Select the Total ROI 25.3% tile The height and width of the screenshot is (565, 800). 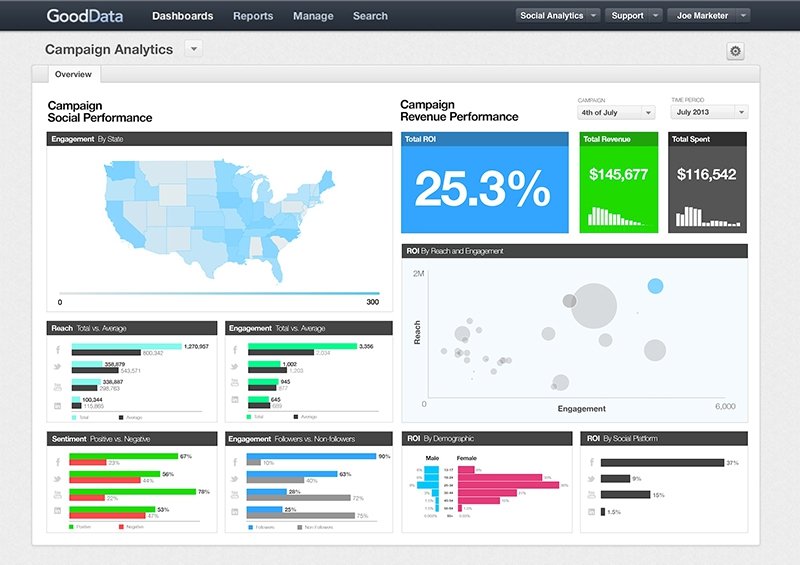(x=485, y=183)
